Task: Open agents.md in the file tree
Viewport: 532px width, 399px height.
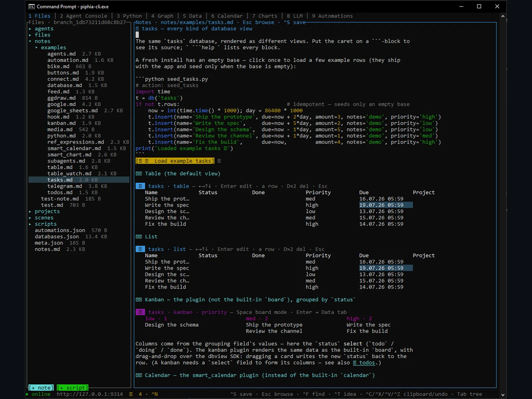Action: pos(62,54)
